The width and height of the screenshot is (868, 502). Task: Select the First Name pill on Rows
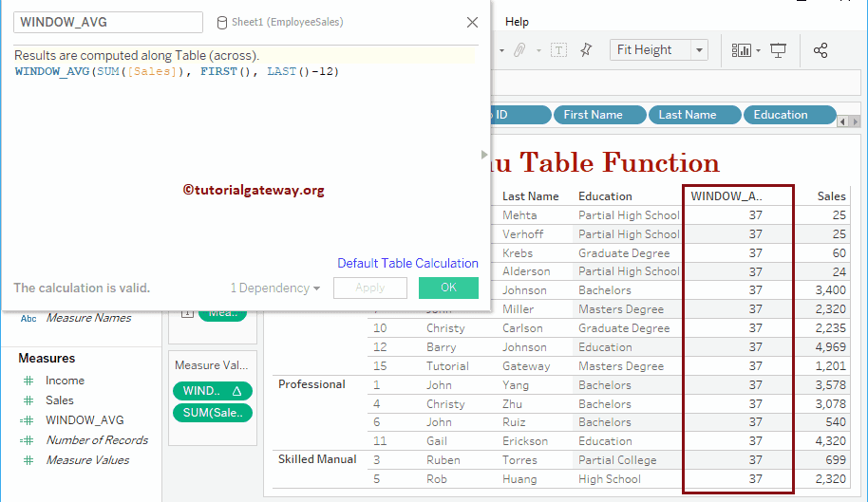coord(599,115)
